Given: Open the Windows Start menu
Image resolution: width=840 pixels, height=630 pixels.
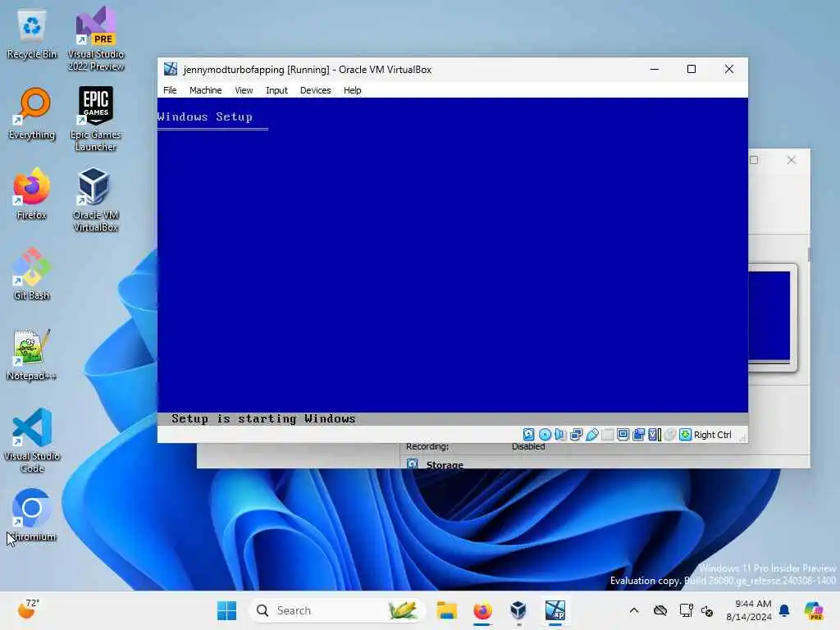Looking at the screenshot, I should pos(226,610).
